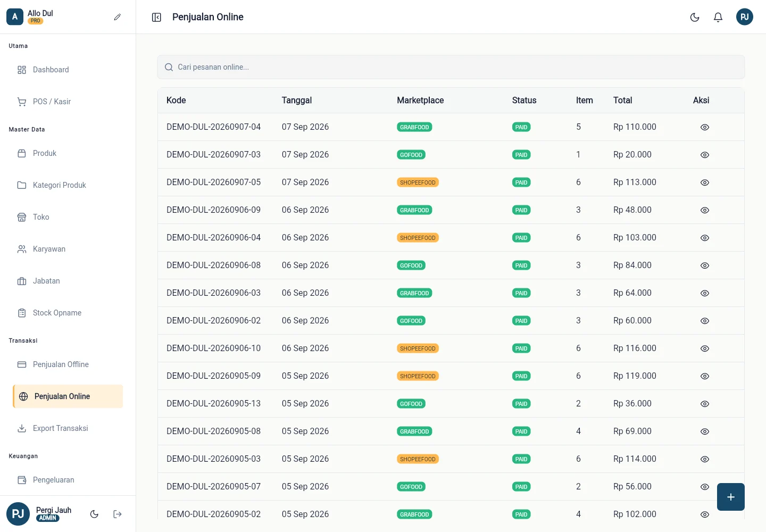Click the Tanggal column header
766x532 pixels.
297,100
